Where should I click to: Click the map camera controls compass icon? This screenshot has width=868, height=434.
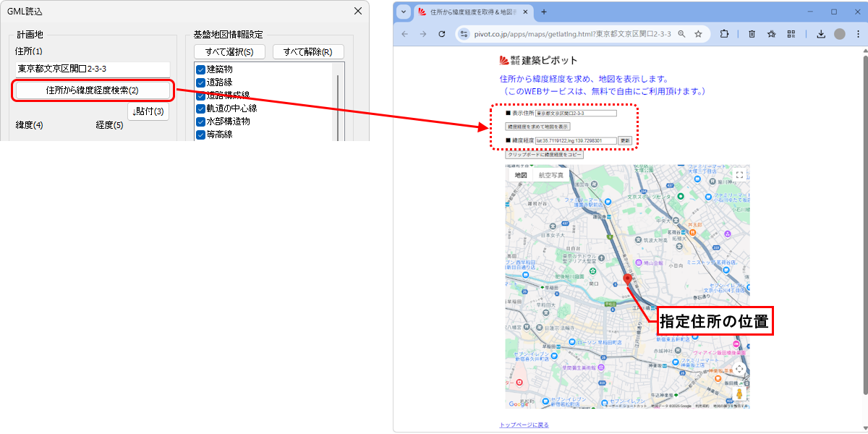point(739,369)
